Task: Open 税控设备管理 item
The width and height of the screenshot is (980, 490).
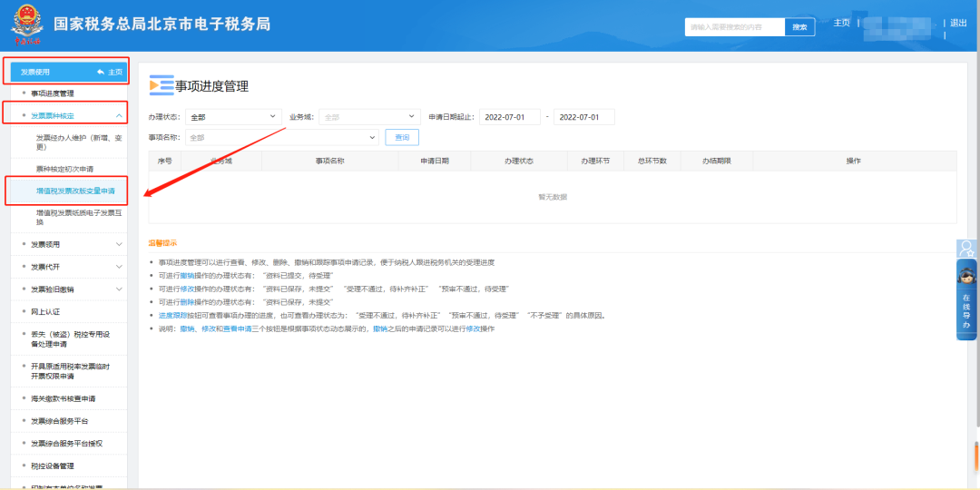Action: (53, 465)
